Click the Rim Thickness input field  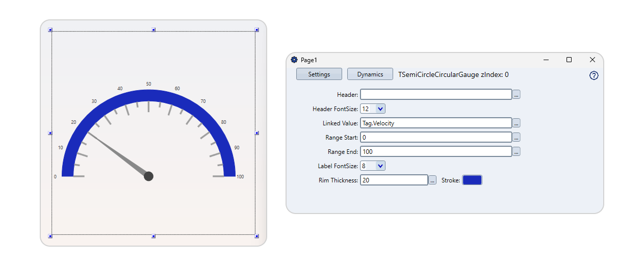point(394,180)
